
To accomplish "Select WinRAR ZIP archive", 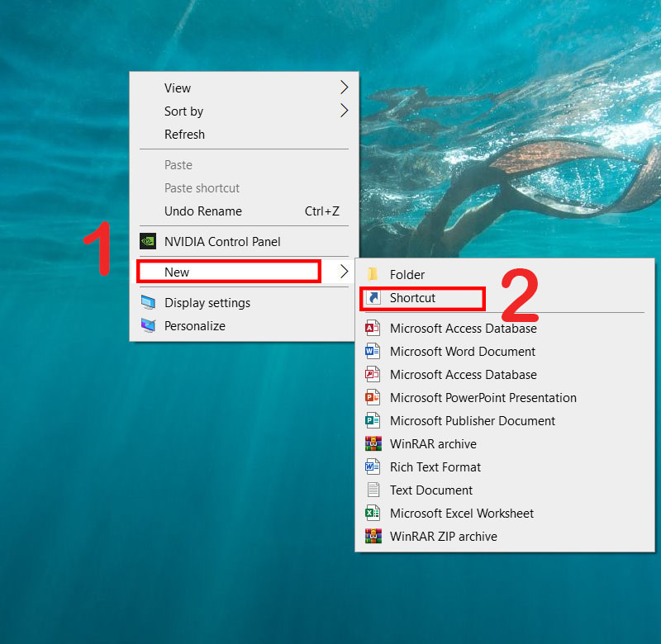I will coord(504,537).
